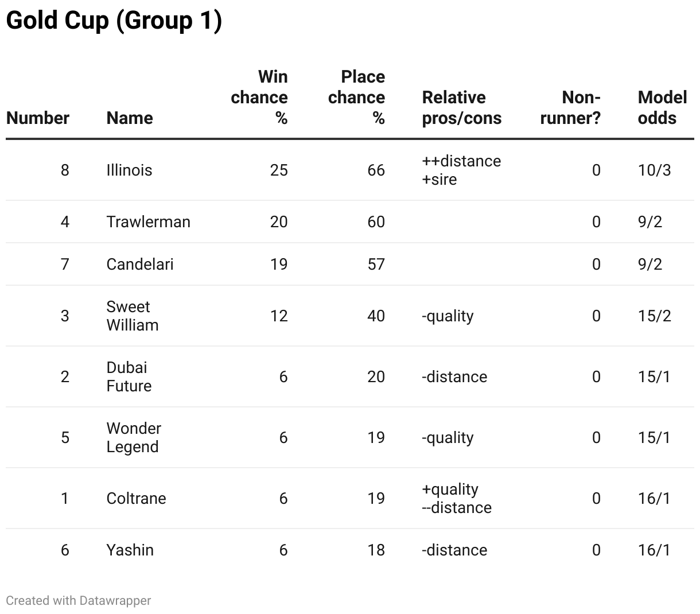
Task: Select the Illinois name cell
Action: coord(129,170)
